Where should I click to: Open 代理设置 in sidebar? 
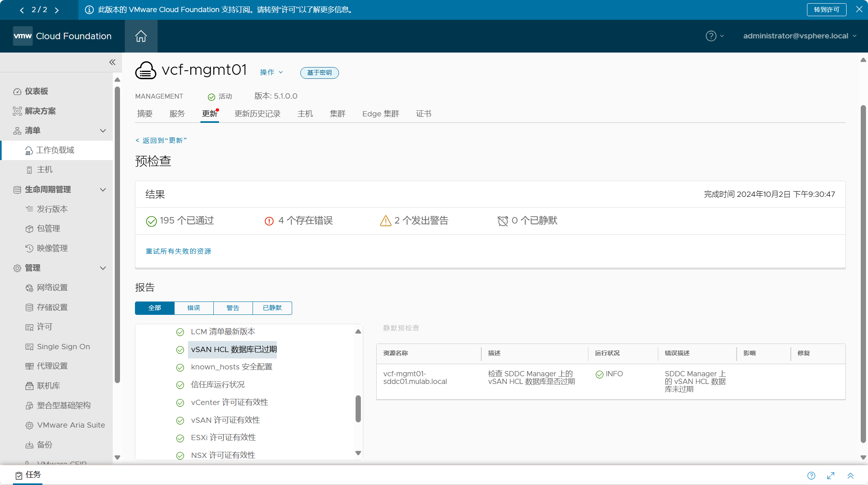(52, 366)
